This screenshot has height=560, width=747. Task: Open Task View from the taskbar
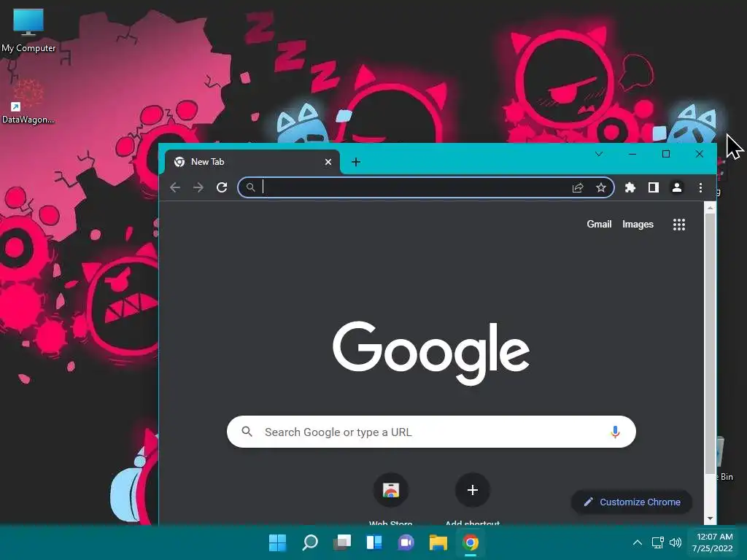(342, 542)
